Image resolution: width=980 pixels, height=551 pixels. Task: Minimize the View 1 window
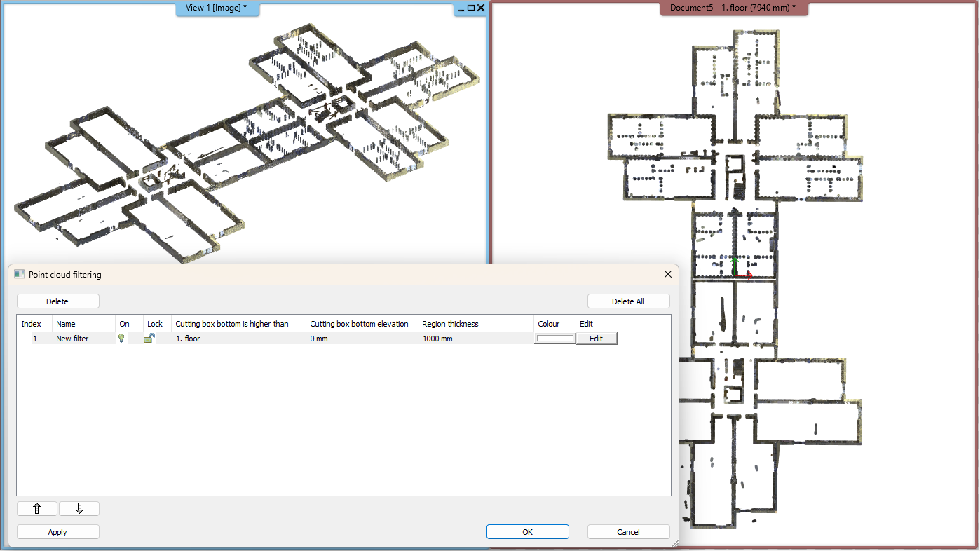[461, 8]
